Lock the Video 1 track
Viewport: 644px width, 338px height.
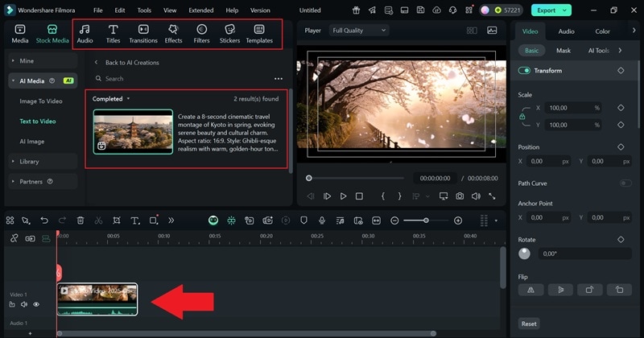[x=12, y=304]
